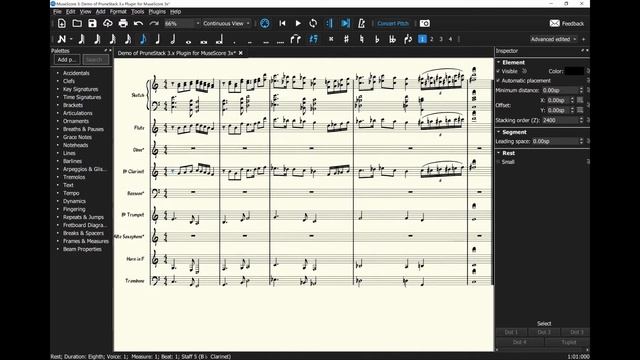Viewport: 640px width, 360px height.
Task: Open Advanced edited workspace dropdown
Action: click(x=553, y=39)
